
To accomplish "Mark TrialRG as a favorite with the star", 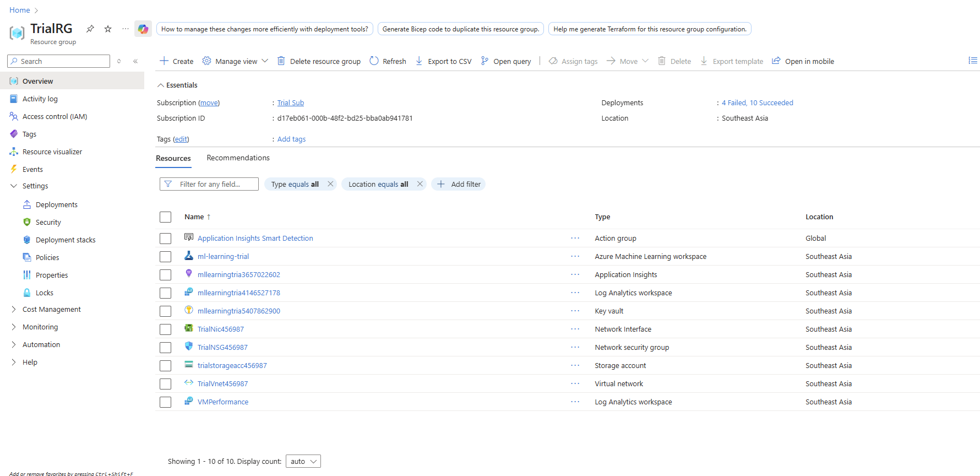I will point(108,29).
